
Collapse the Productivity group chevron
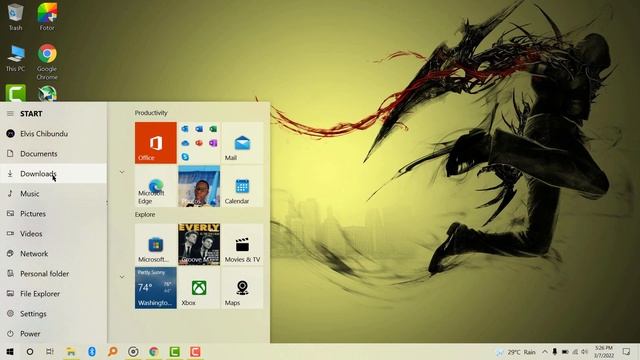pyautogui.click(x=122, y=172)
